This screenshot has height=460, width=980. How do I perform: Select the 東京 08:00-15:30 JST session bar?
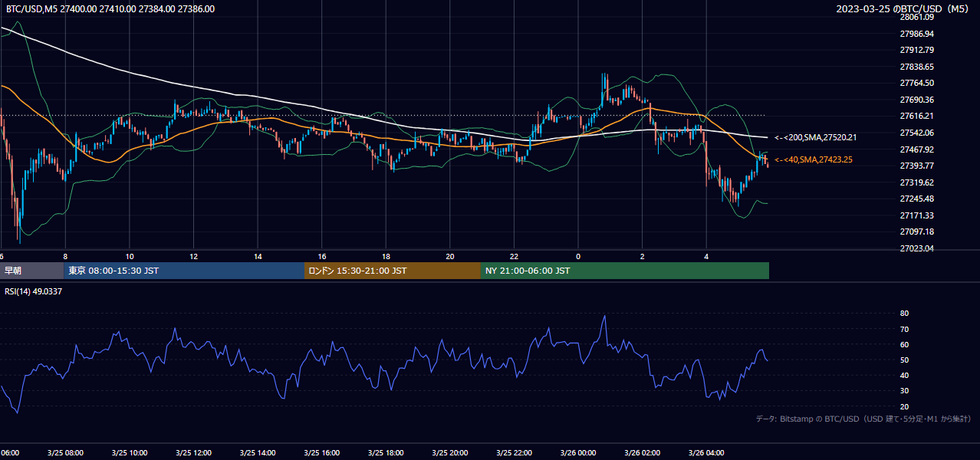coord(184,271)
